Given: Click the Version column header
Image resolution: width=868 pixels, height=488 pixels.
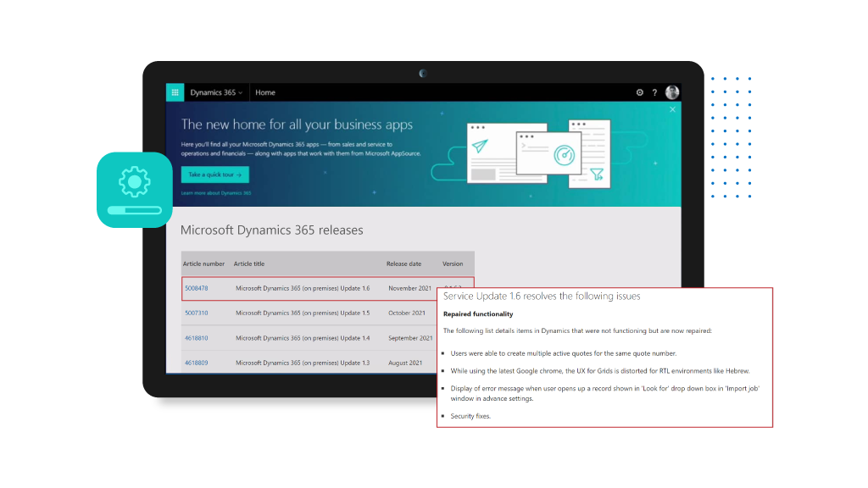Looking at the screenshot, I should point(453,264).
